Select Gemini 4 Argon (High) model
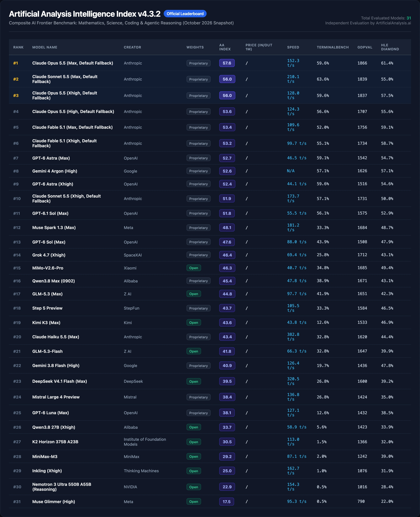 point(55,171)
